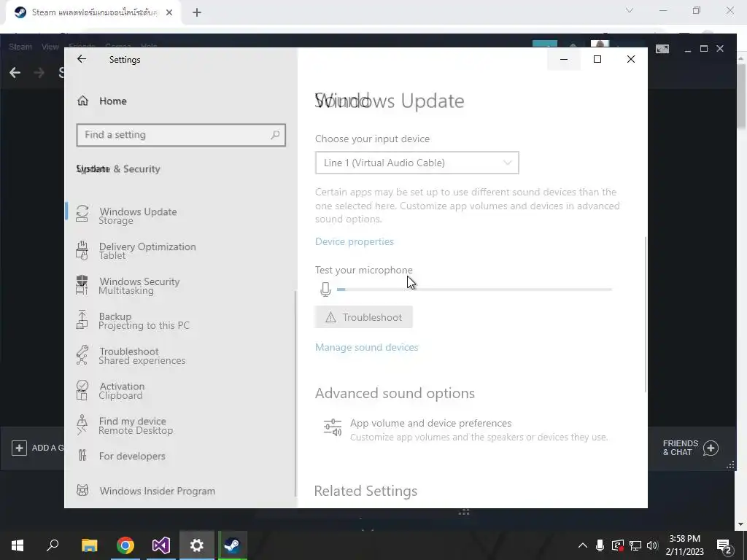
Task: Click the Steam back navigation arrow
Action: coord(15,72)
